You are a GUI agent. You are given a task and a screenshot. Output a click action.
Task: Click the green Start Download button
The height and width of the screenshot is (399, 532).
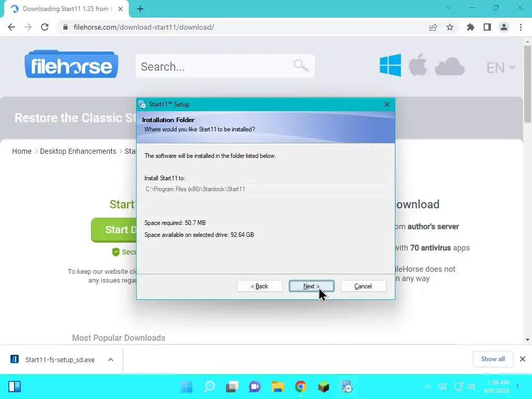tap(114, 230)
